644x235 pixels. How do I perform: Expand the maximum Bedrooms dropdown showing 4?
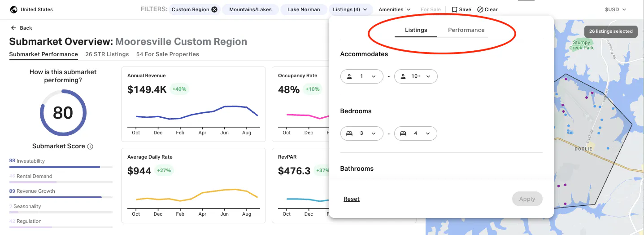coord(416,133)
